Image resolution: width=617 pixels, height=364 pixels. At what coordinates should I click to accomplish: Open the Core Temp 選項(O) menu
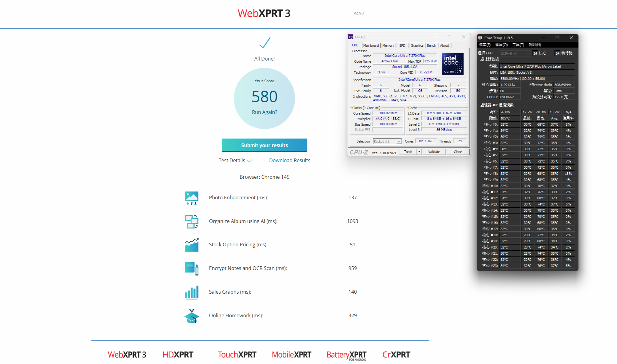(501, 45)
